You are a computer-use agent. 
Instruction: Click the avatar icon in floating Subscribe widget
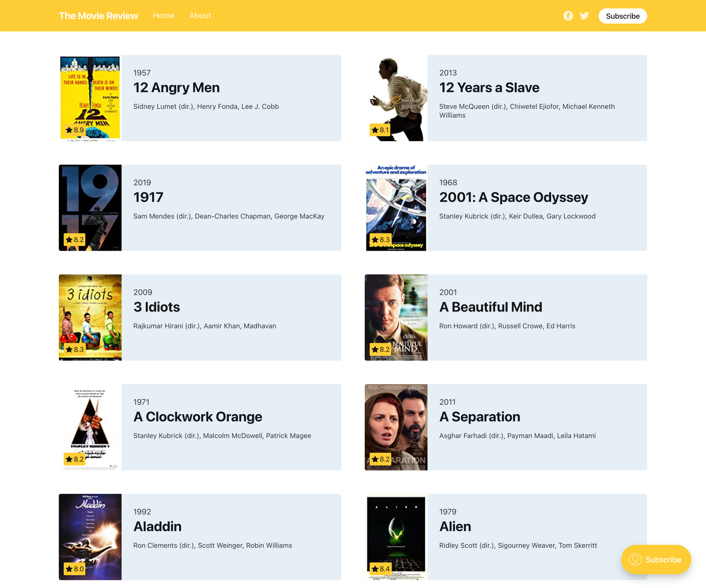click(x=635, y=559)
